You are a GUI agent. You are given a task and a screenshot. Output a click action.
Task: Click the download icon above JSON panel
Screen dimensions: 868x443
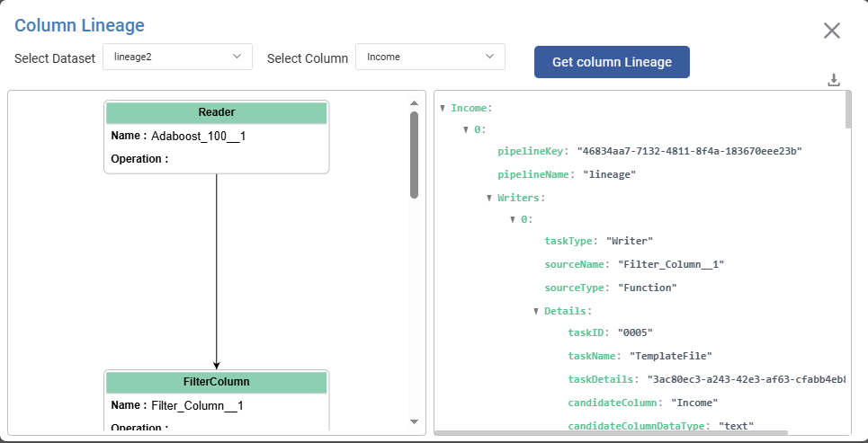point(834,80)
